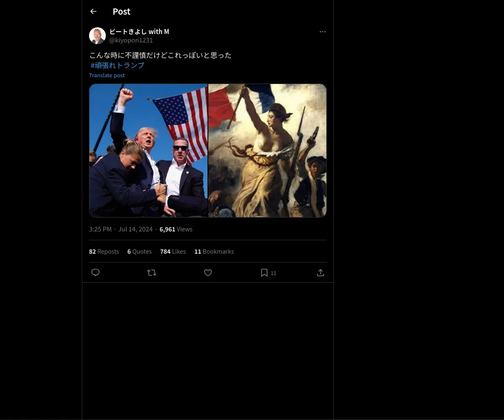Image resolution: width=504 pixels, height=420 pixels.
Task: View the 6 Quotes list
Action: click(x=139, y=251)
